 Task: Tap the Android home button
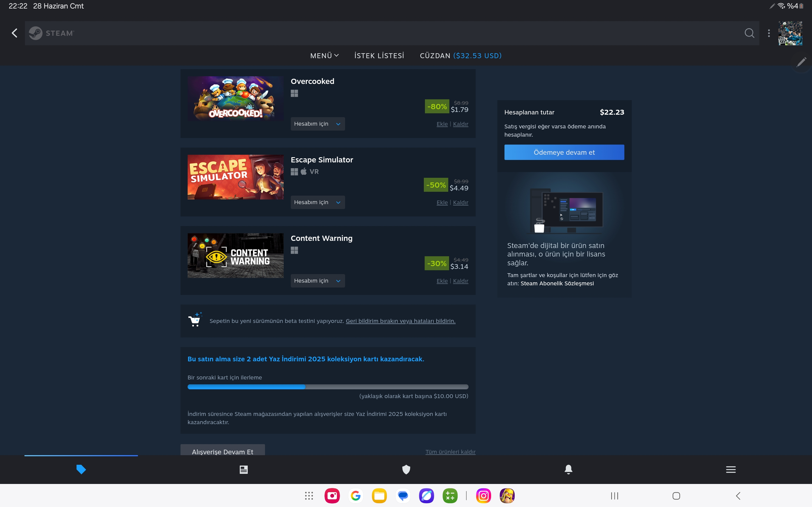tap(676, 495)
